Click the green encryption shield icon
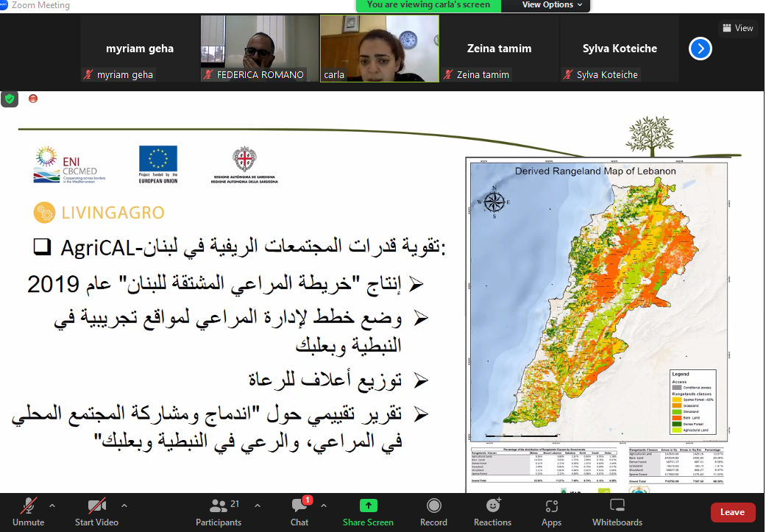766x532 pixels. point(10,99)
